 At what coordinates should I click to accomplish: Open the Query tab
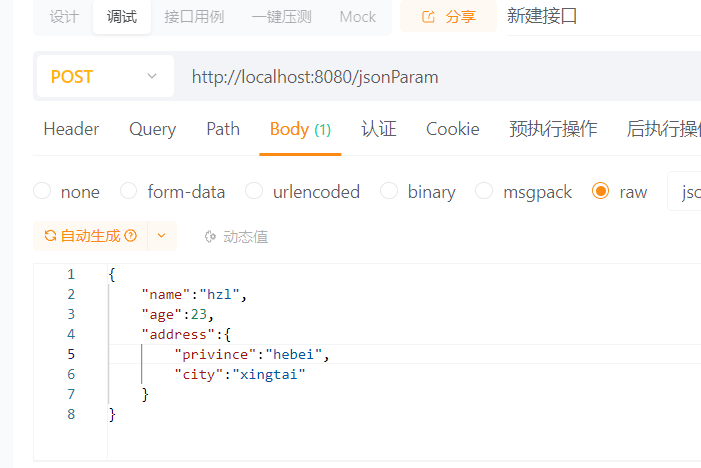click(152, 129)
